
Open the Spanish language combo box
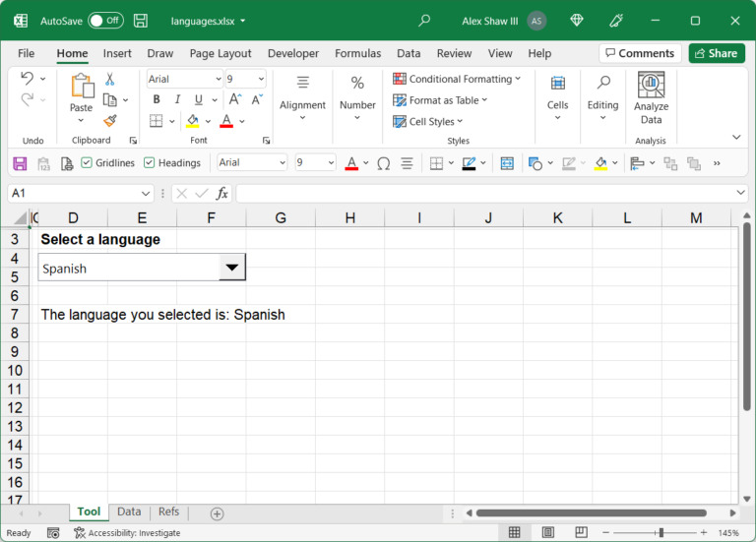232,268
